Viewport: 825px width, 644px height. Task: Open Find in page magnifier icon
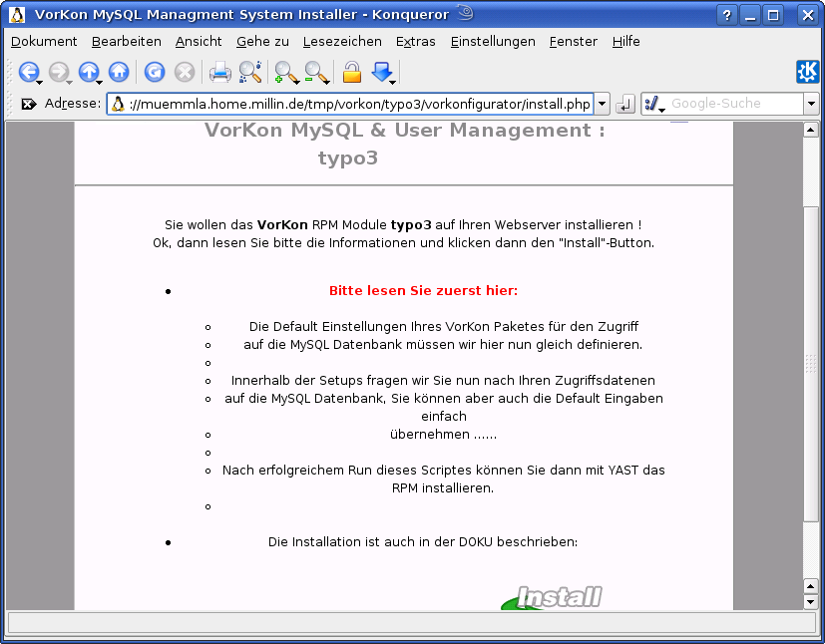[x=250, y=72]
